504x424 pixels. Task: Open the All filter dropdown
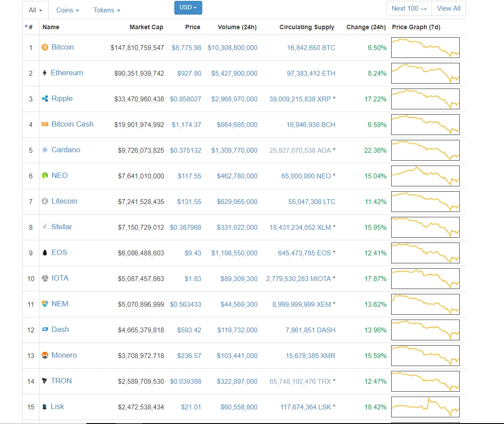(35, 10)
